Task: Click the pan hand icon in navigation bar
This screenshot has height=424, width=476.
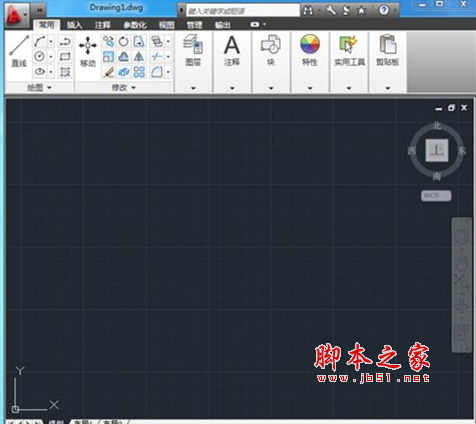Action: tap(462, 264)
